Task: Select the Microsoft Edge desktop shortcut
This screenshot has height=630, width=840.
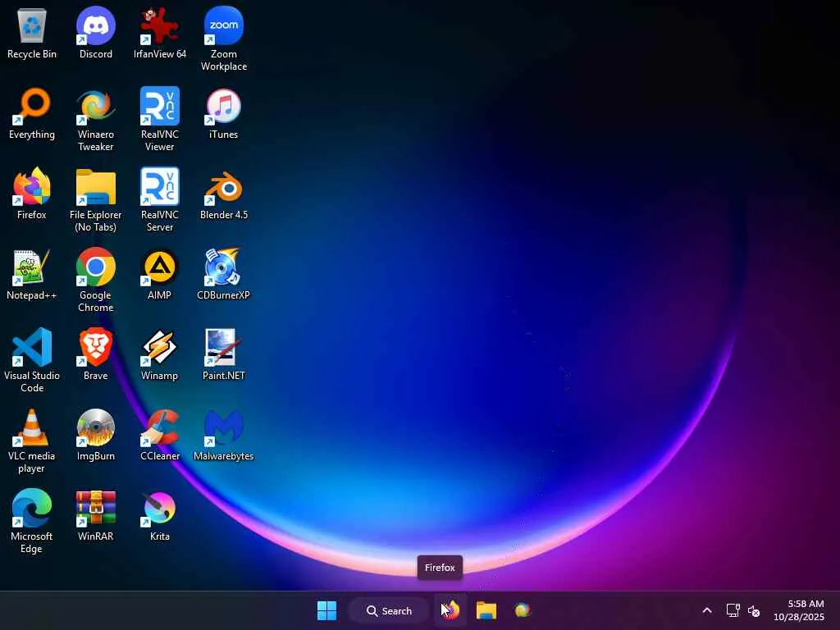Action: tap(32, 522)
